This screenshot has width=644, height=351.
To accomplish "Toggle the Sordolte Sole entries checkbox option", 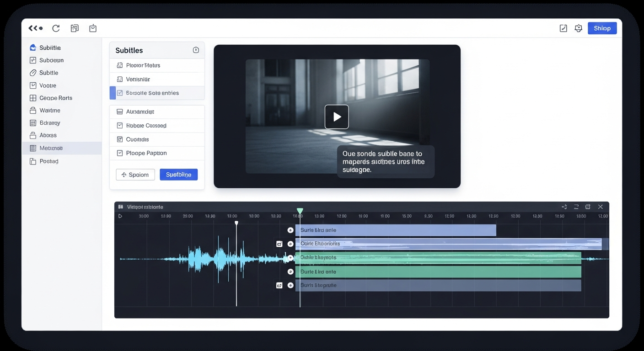I will [x=120, y=93].
